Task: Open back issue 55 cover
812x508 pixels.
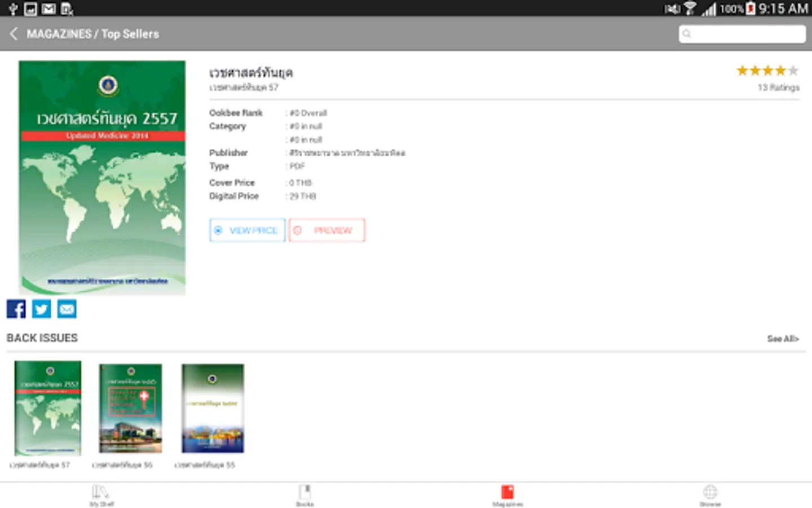Action: pos(213,408)
